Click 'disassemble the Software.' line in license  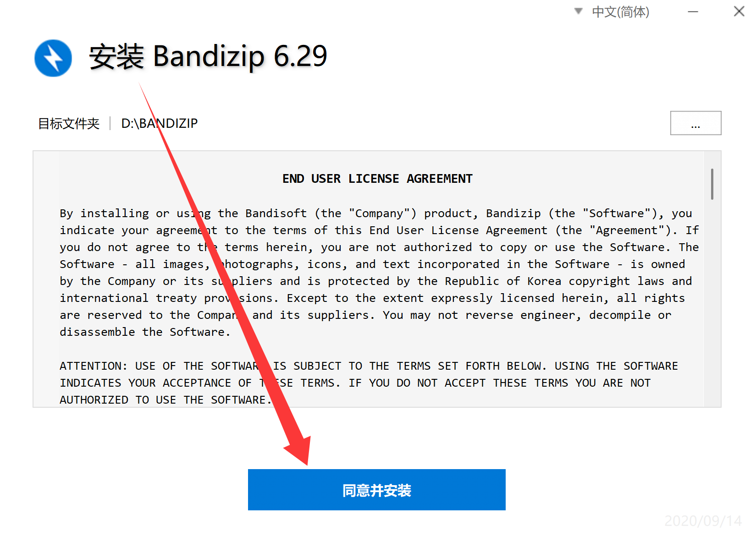tap(145, 332)
